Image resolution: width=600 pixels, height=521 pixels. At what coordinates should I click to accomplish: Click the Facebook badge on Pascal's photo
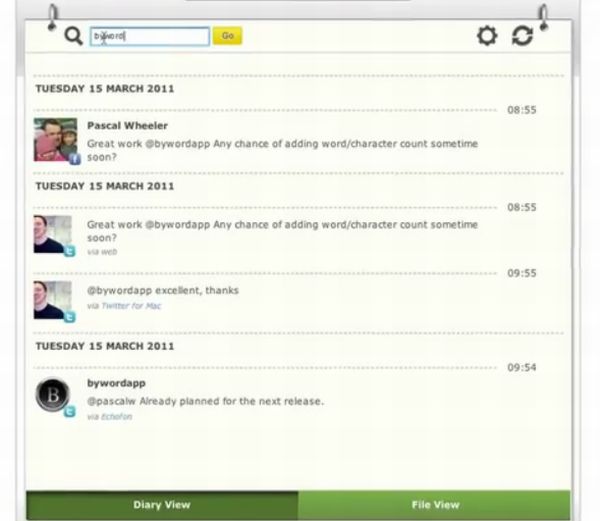tap(75, 158)
